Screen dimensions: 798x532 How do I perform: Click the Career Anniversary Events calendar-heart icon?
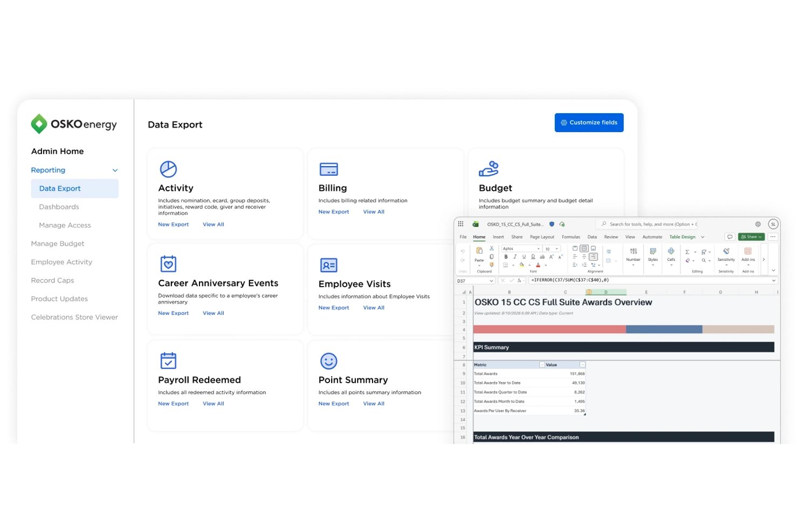[x=168, y=264]
